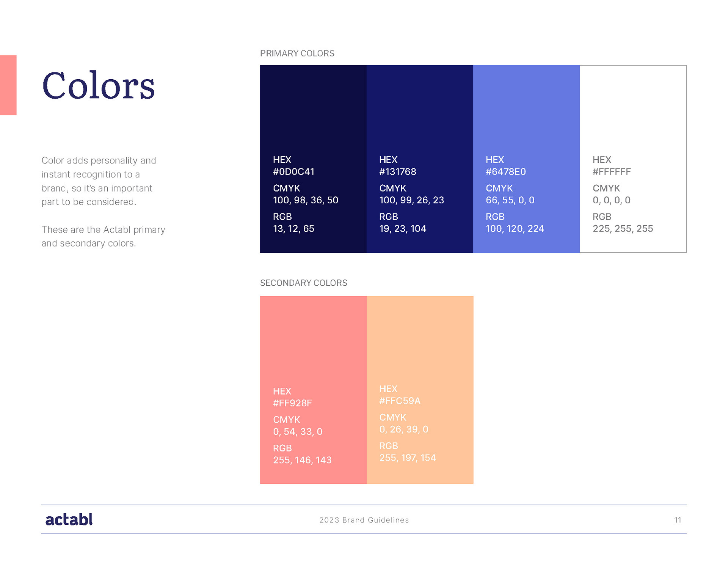Click the pink accent bar beside title
Viewport: 728px width, 563px height.
[8, 85]
